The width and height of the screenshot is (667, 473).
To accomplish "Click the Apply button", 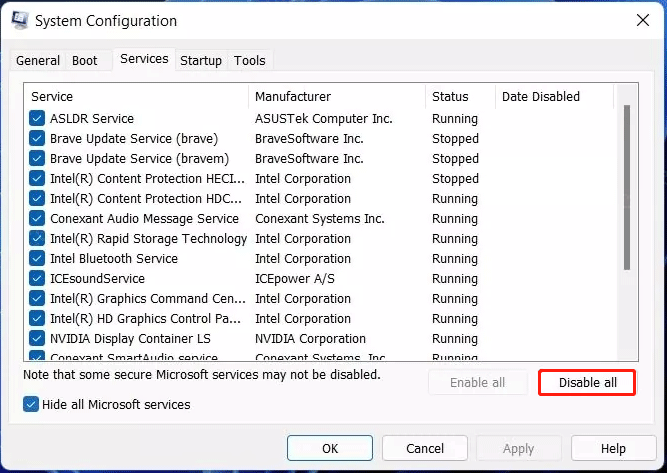I will tap(519, 448).
